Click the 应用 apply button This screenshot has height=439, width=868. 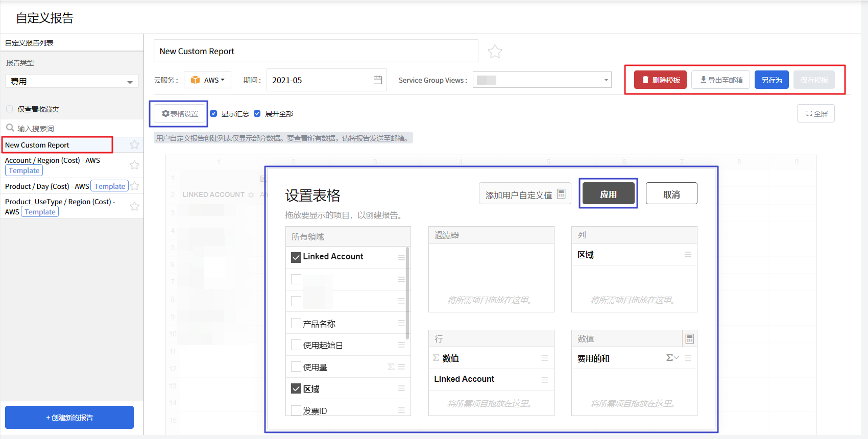click(608, 194)
